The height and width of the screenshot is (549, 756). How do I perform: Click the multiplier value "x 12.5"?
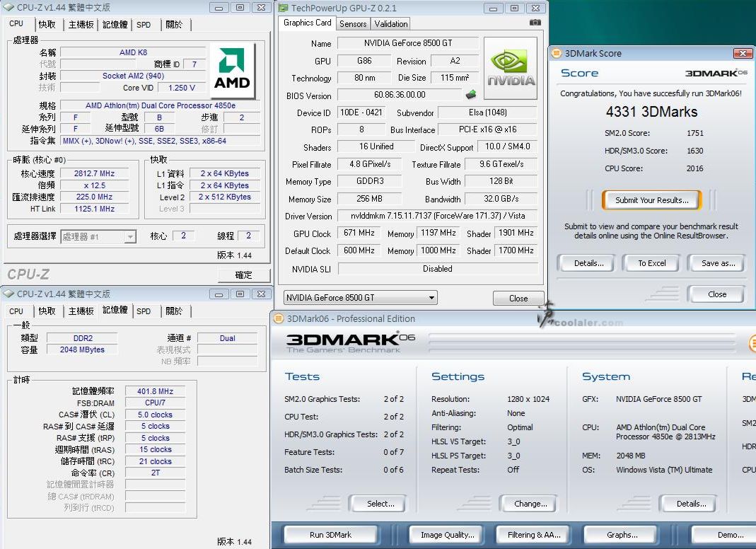click(95, 185)
